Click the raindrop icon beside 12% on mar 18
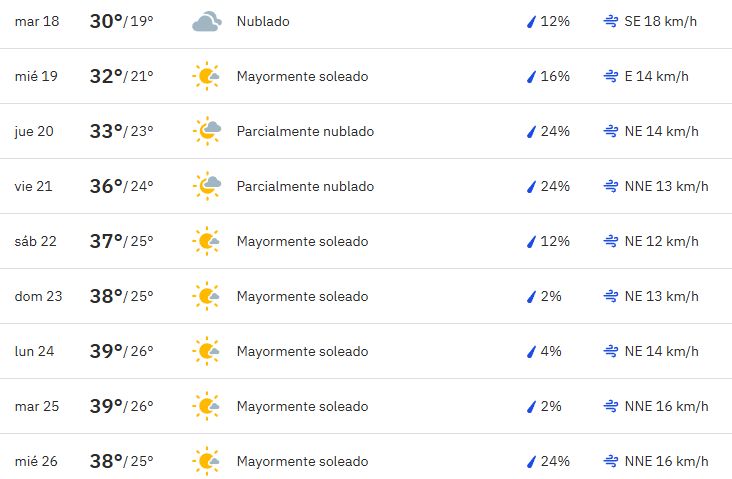The height and width of the screenshot is (479, 732). (531, 21)
